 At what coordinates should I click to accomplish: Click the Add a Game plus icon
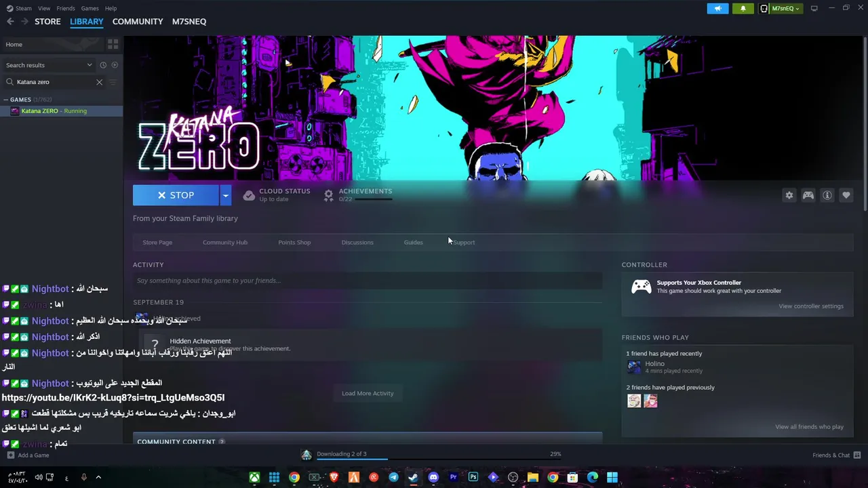[10, 455]
